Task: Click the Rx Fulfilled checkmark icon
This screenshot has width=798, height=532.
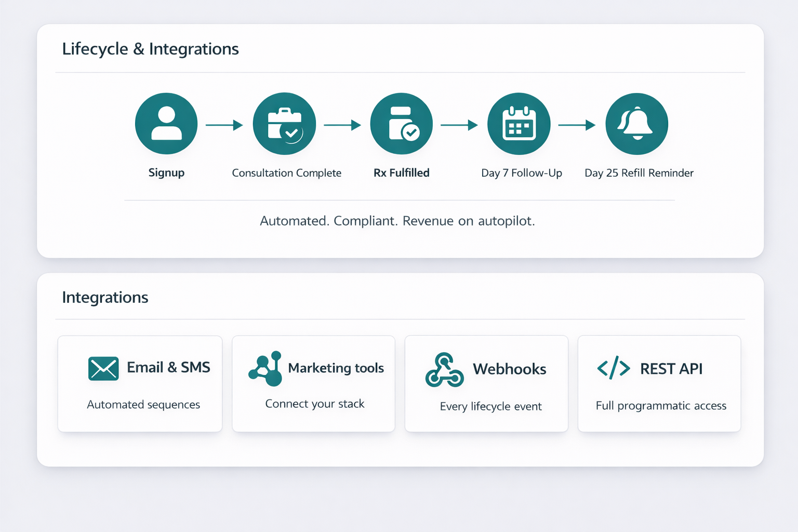Action: click(x=402, y=124)
